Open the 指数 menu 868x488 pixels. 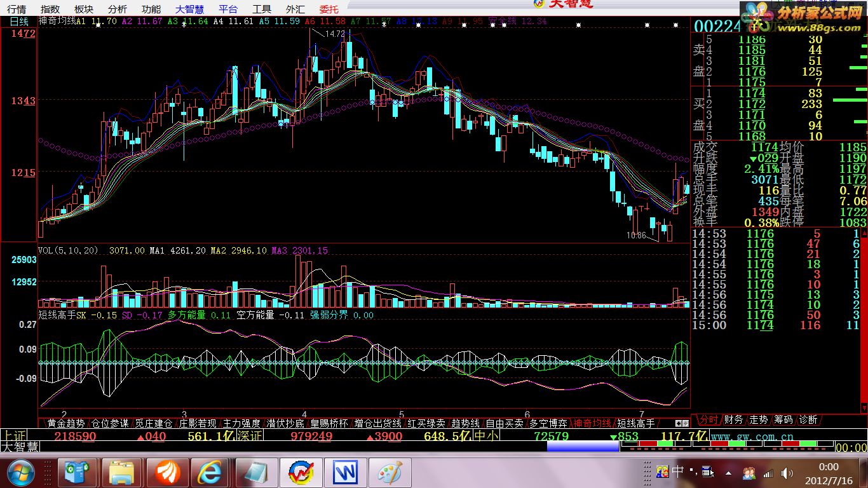coord(50,9)
